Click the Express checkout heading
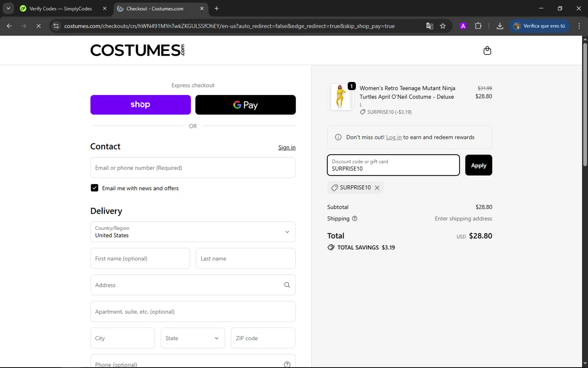 [x=193, y=86]
